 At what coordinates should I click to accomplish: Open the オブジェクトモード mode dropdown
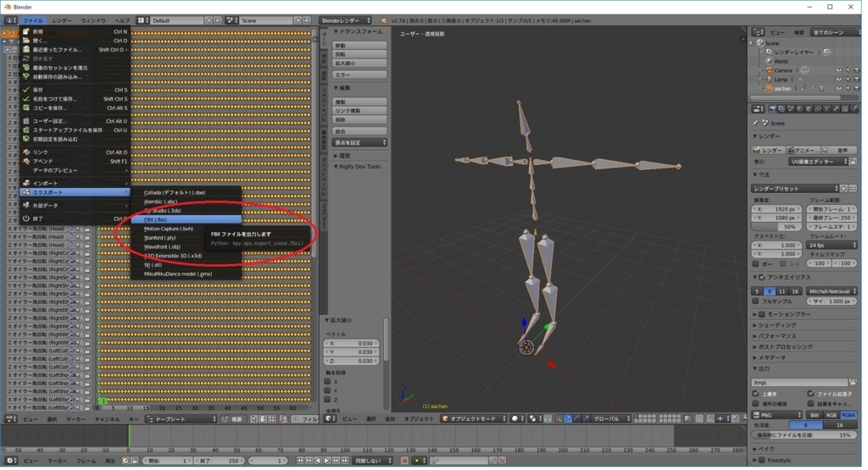(x=474, y=418)
